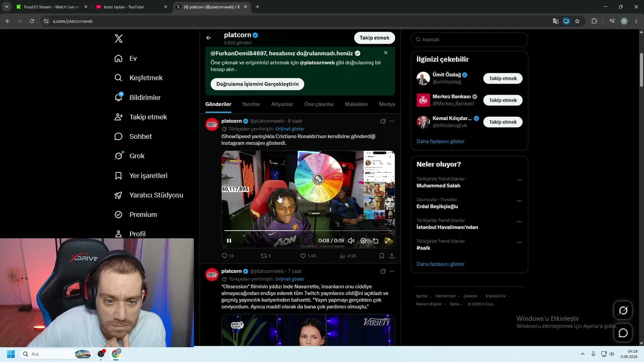Open more options for the iShowSpeed post

[x=392, y=121]
